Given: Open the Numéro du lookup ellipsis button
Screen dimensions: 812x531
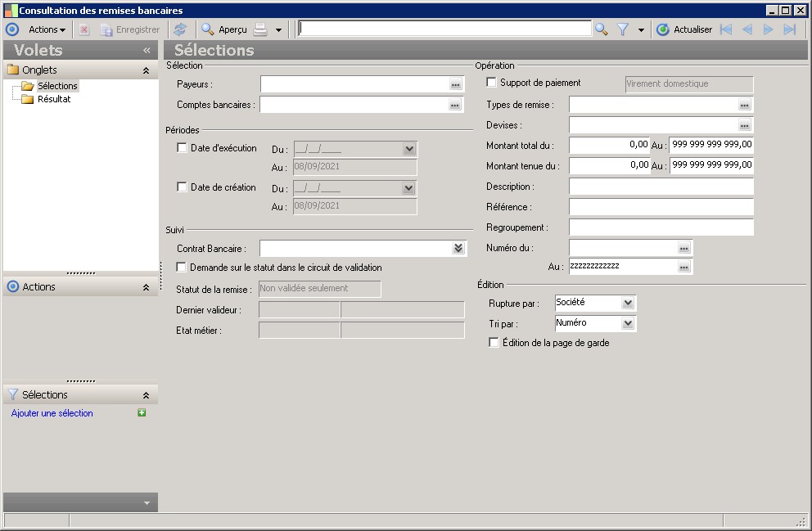Looking at the screenshot, I should pyautogui.click(x=684, y=249).
